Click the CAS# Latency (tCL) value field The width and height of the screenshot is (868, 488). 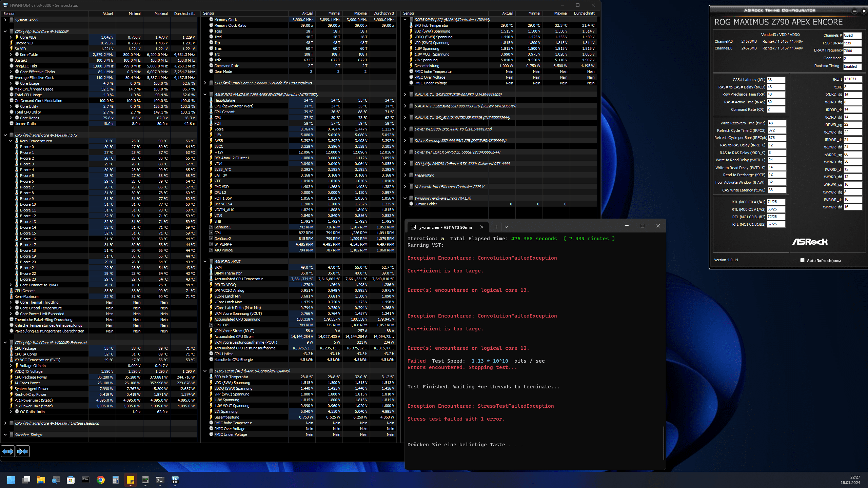tap(776, 80)
